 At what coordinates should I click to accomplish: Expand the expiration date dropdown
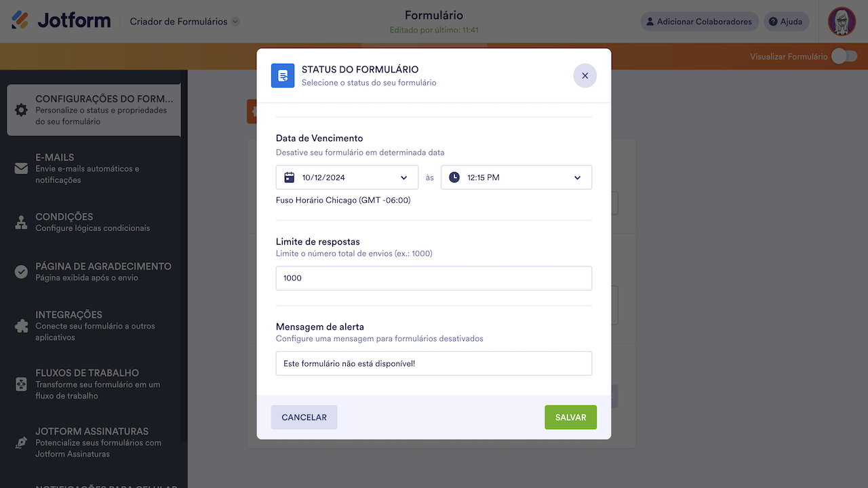tap(404, 178)
